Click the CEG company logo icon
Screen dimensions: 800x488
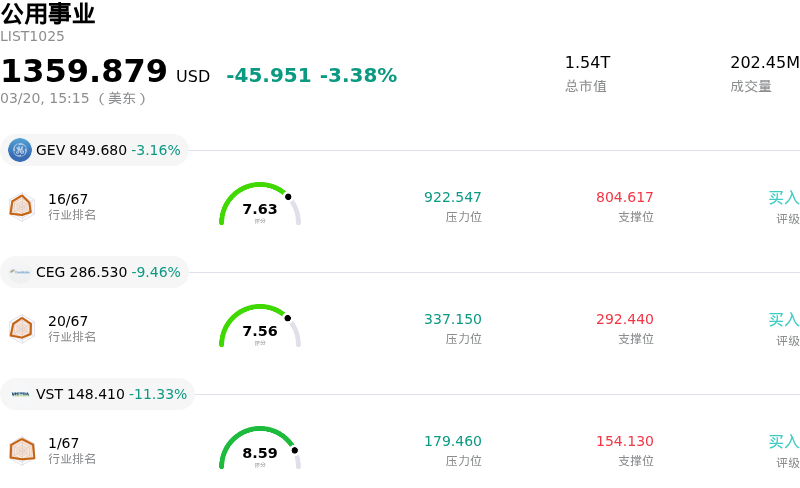20,272
